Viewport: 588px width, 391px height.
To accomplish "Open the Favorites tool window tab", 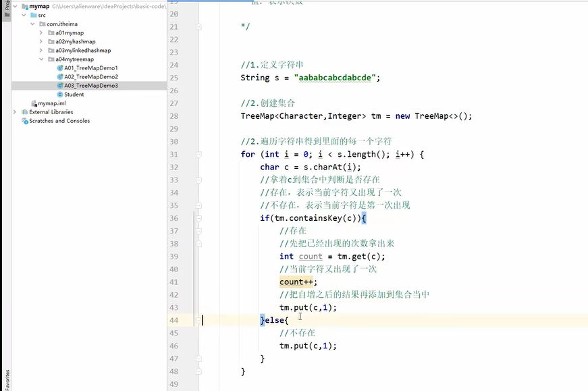I will point(5,378).
